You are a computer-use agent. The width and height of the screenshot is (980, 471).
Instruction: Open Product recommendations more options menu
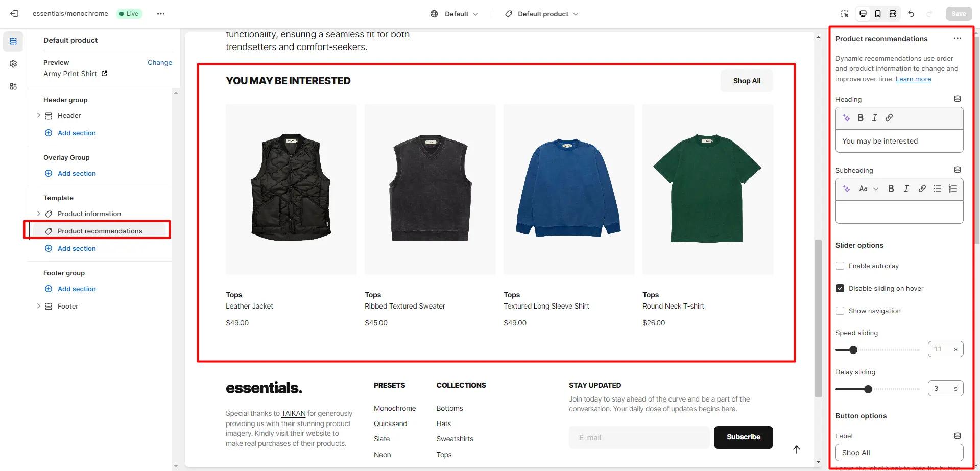(x=958, y=39)
